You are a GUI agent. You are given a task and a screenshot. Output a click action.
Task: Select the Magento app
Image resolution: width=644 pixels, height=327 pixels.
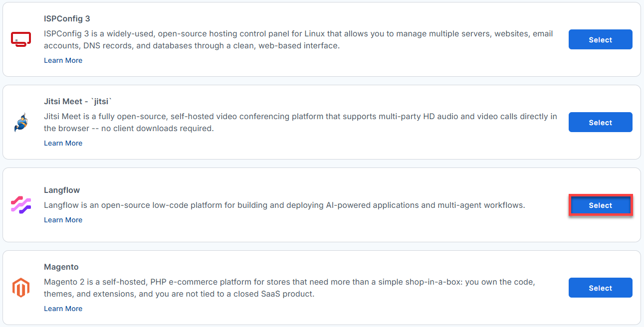[x=600, y=288]
